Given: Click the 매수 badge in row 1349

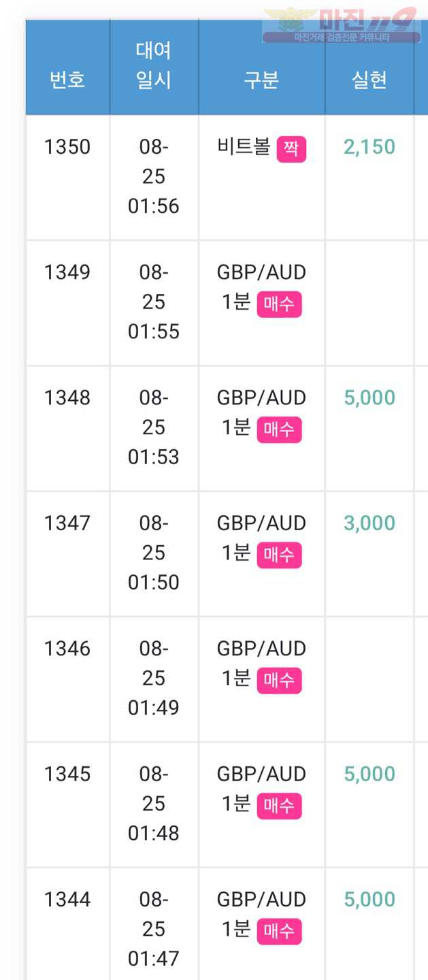Looking at the screenshot, I should point(279,304).
